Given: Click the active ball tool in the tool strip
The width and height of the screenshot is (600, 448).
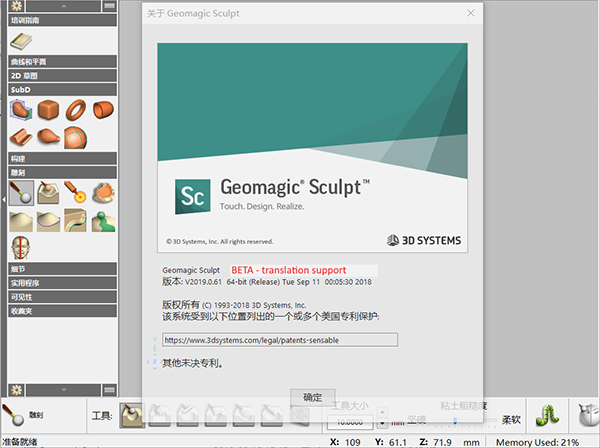Looking at the screenshot, I should click(132, 415).
